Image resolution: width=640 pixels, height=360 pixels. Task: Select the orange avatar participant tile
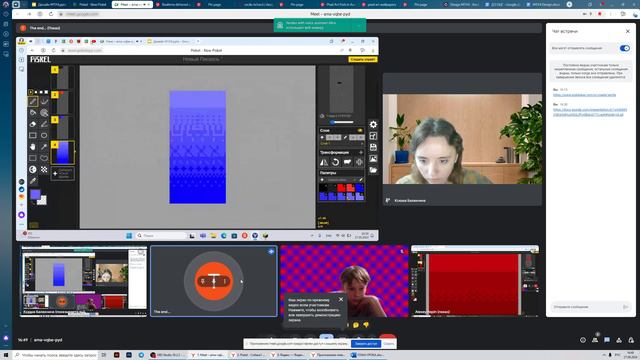click(x=214, y=281)
